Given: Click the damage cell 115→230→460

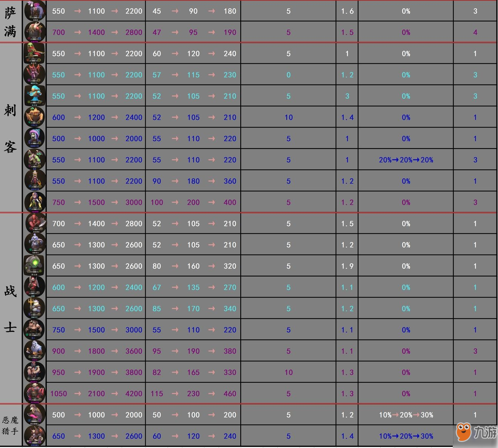Looking at the screenshot, I should click(x=193, y=394).
